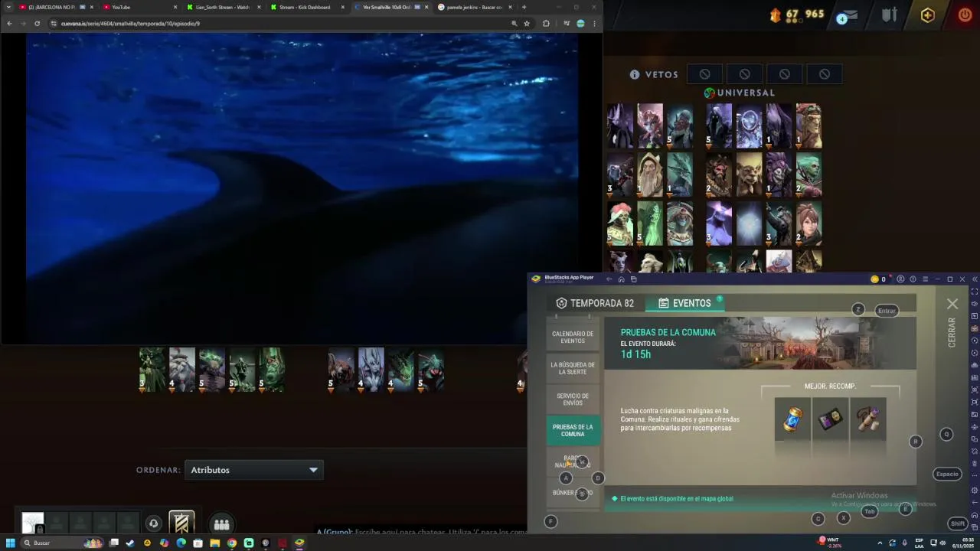The image size is (980, 551).
Task: Click the Chrome address bar URL
Action: click(x=130, y=24)
